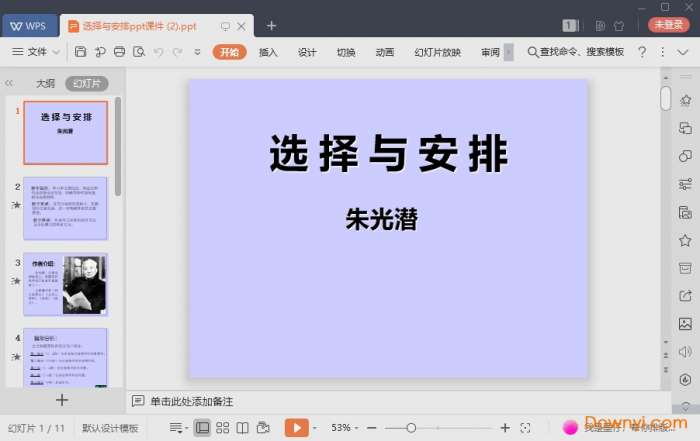Open the share export icon in right sidebar

click(x=685, y=295)
